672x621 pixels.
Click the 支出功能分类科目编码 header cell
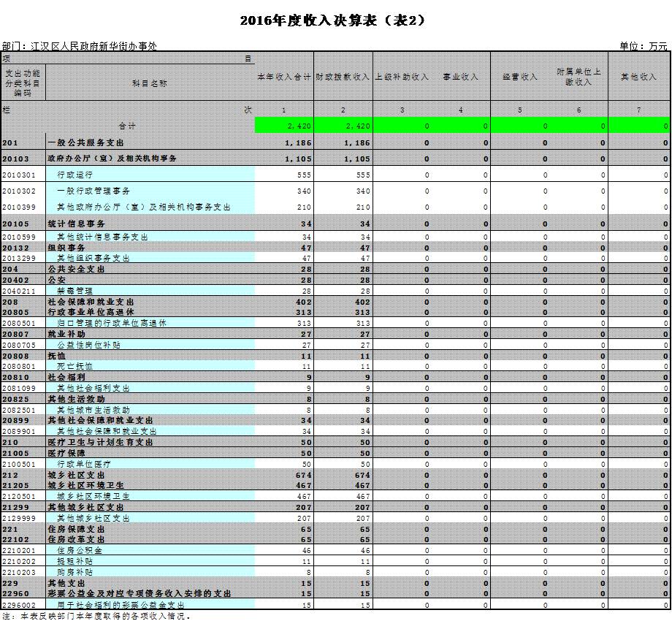(22, 83)
